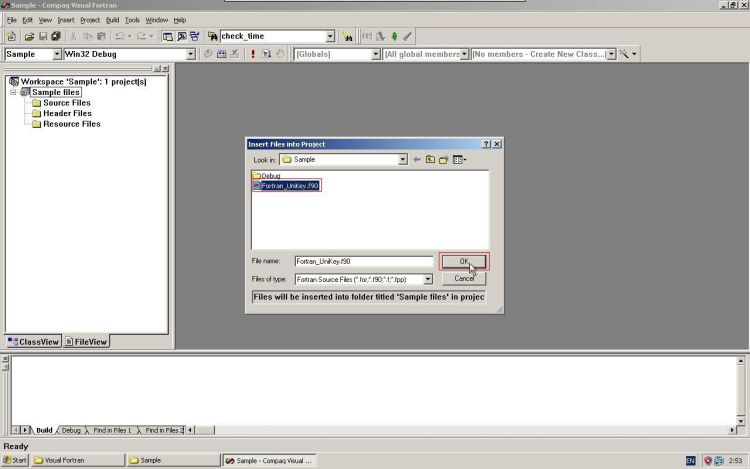Click the New Text File toolbar icon

coord(11,36)
